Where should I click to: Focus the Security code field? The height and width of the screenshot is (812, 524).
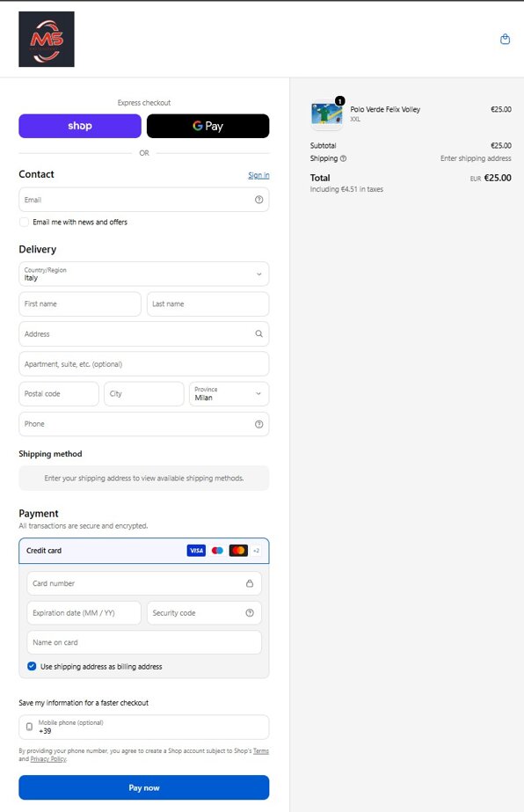point(204,613)
